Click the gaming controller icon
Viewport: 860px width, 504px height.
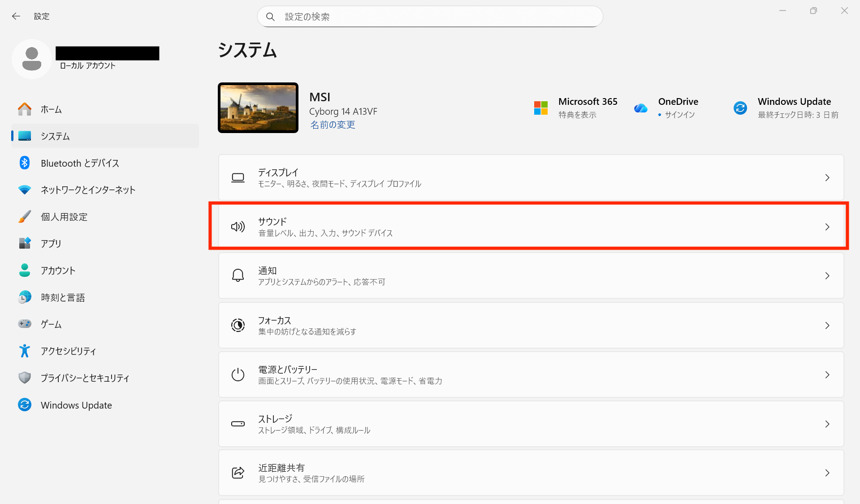(25, 324)
